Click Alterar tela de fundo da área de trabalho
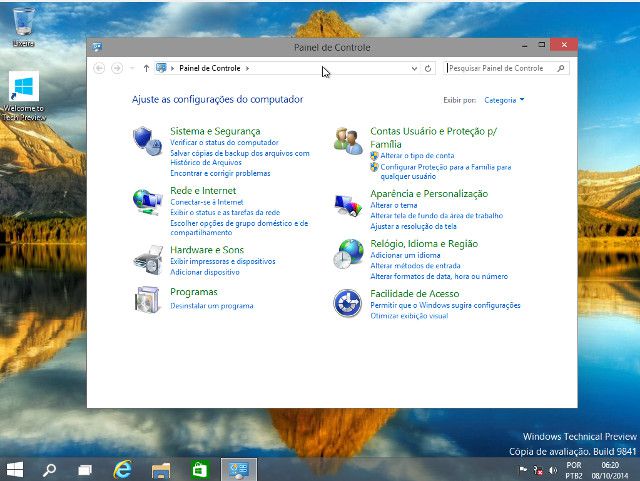640x481 pixels. point(436,216)
